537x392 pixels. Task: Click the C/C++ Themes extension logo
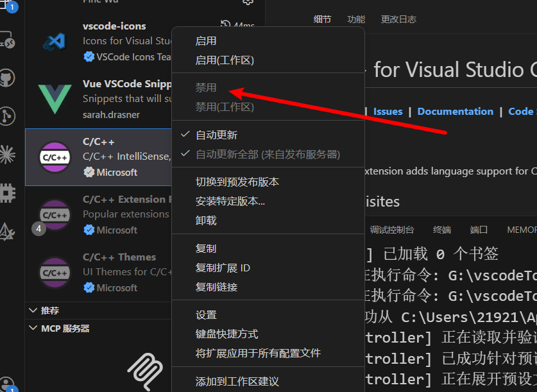55,273
